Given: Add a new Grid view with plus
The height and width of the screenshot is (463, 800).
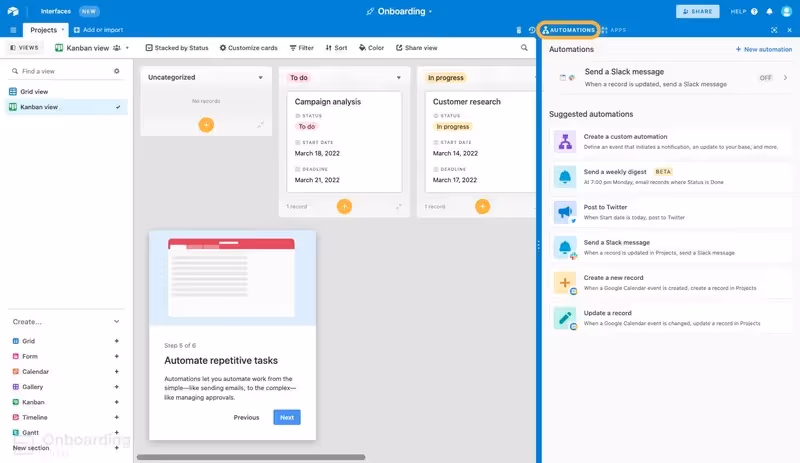Looking at the screenshot, I should pos(117,341).
